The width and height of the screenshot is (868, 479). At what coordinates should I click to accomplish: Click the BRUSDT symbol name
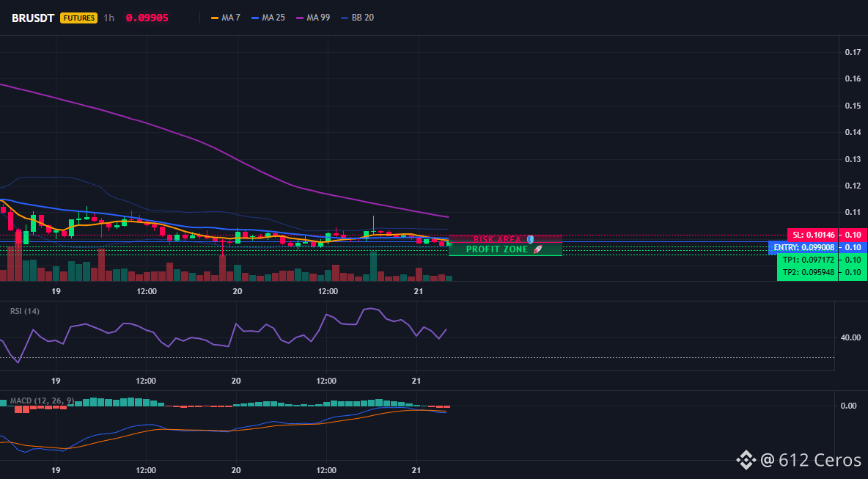coord(33,18)
